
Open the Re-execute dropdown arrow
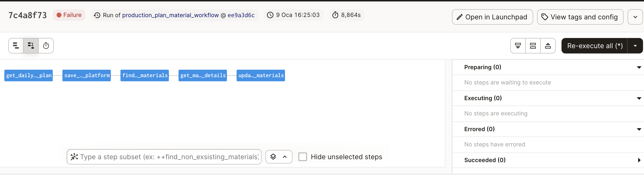pyautogui.click(x=635, y=45)
